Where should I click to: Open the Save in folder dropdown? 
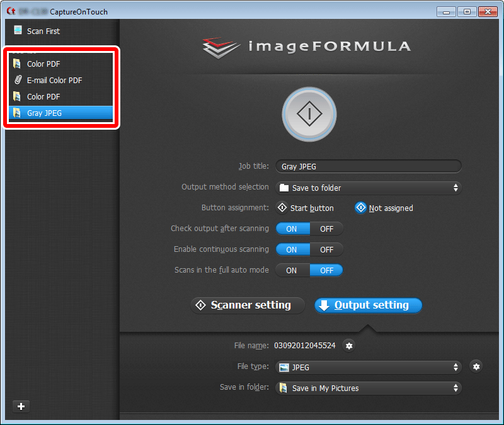[369, 388]
